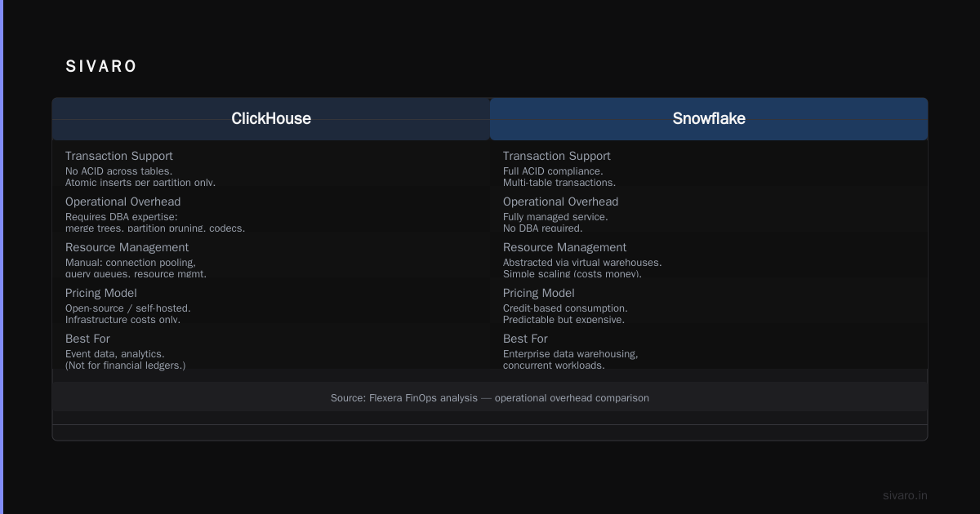The image size is (980, 514).
Task: Click 'Credit-based consumption' text
Action: point(565,308)
